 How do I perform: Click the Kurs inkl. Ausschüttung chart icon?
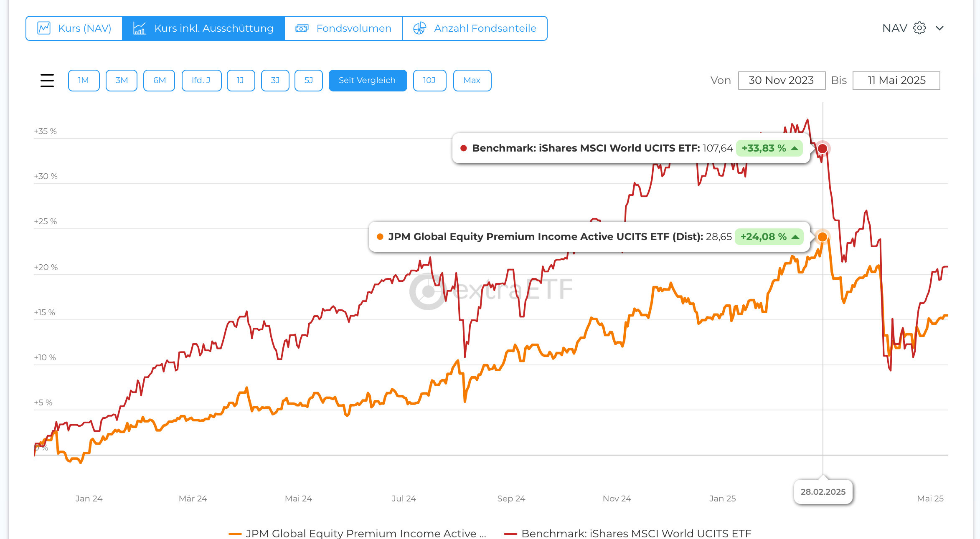(139, 28)
